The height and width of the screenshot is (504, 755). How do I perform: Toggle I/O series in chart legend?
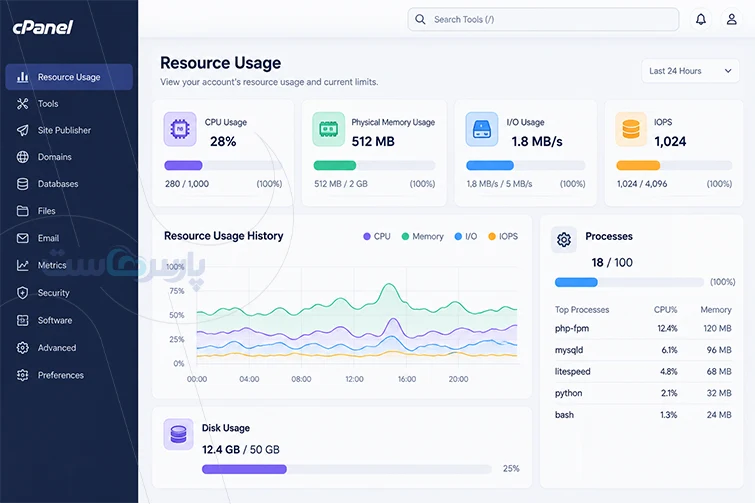466,236
